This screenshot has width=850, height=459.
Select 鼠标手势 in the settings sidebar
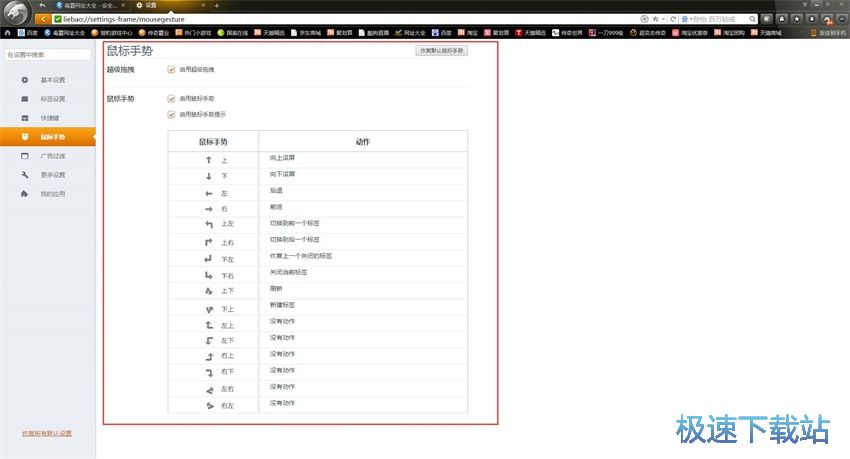(48, 137)
